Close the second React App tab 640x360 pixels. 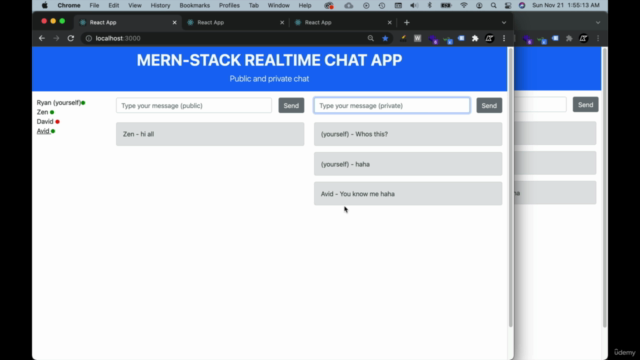pyautogui.click(x=282, y=22)
